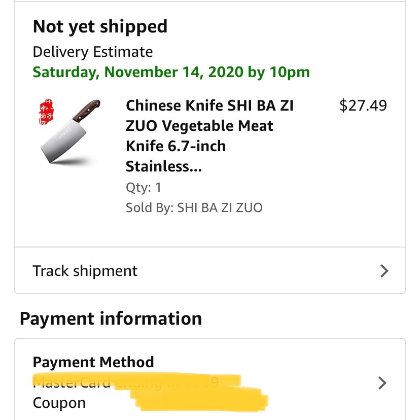Click the Payment Method chevron arrow
The width and height of the screenshot is (420, 420).
(x=382, y=383)
